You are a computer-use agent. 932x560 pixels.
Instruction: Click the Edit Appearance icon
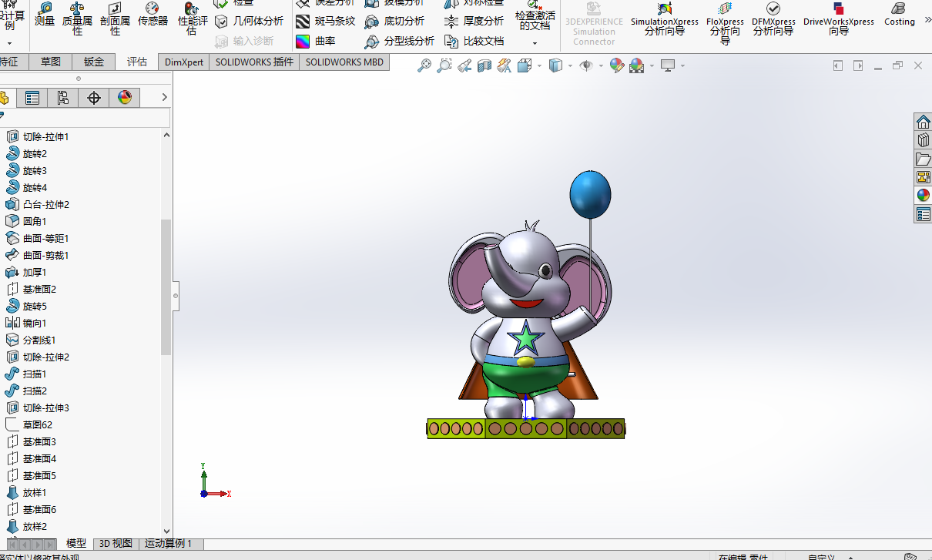pyautogui.click(x=617, y=66)
